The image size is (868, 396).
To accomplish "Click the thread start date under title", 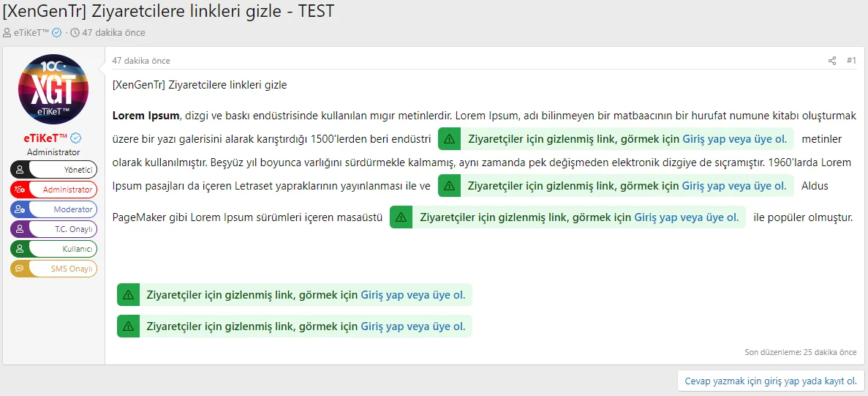I will (x=113, y=32).
